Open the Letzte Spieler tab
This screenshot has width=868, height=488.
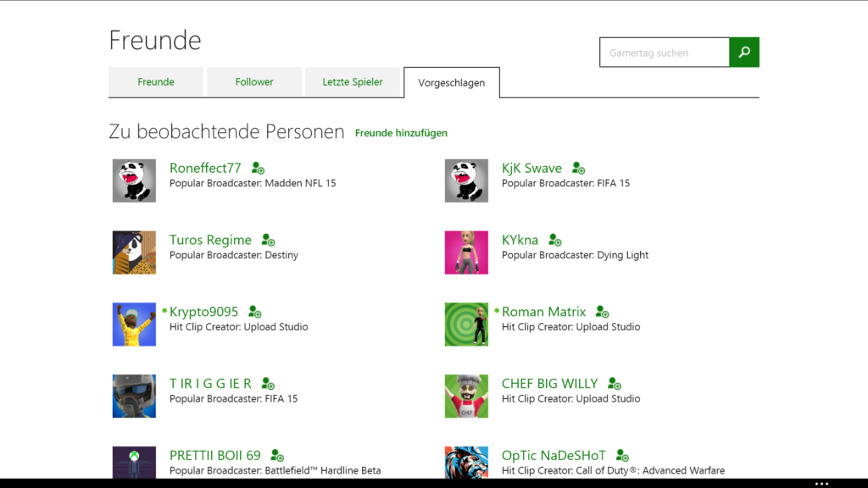(353, 81)
